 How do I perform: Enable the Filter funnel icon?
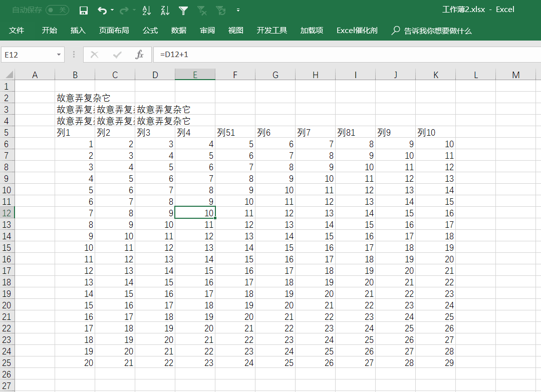pyautogui.click(x=183, y=11)
